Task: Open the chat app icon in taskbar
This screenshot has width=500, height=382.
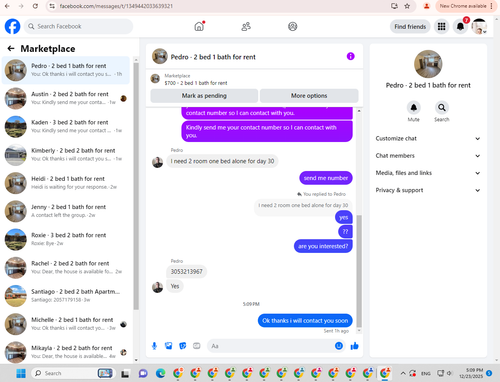Action: (x=143, y=373)
